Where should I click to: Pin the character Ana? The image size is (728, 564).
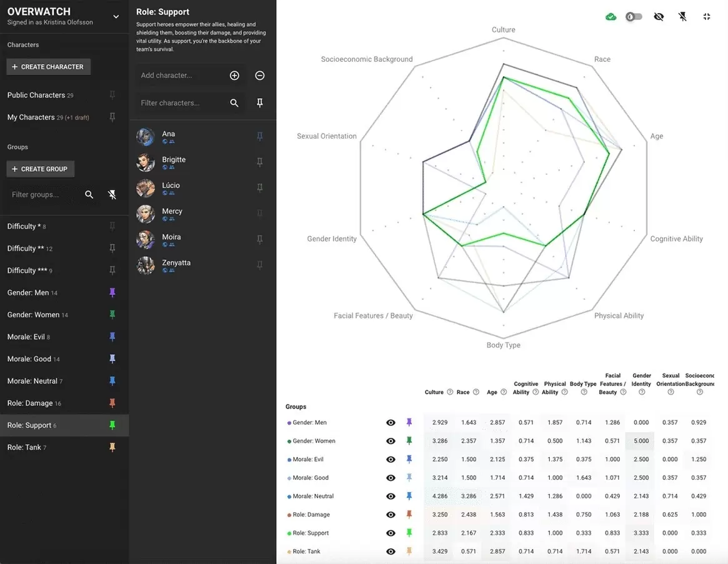260,136
